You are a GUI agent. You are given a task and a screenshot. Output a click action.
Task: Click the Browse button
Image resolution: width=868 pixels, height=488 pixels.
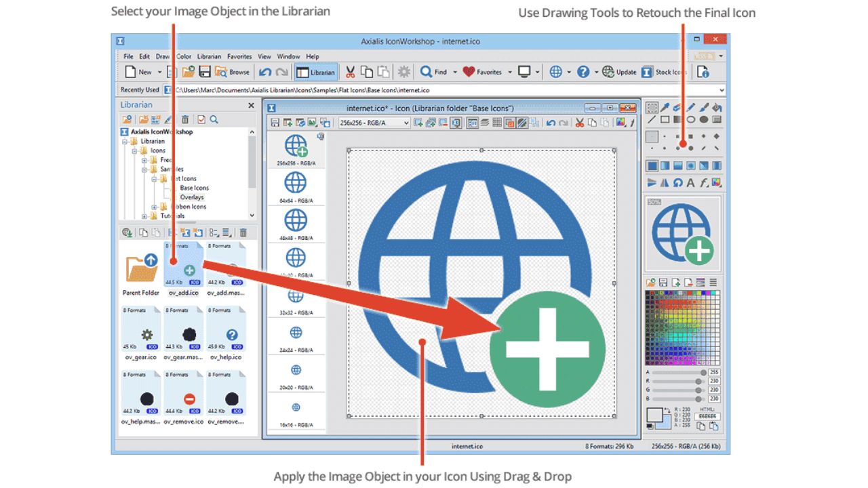[233, 72]
